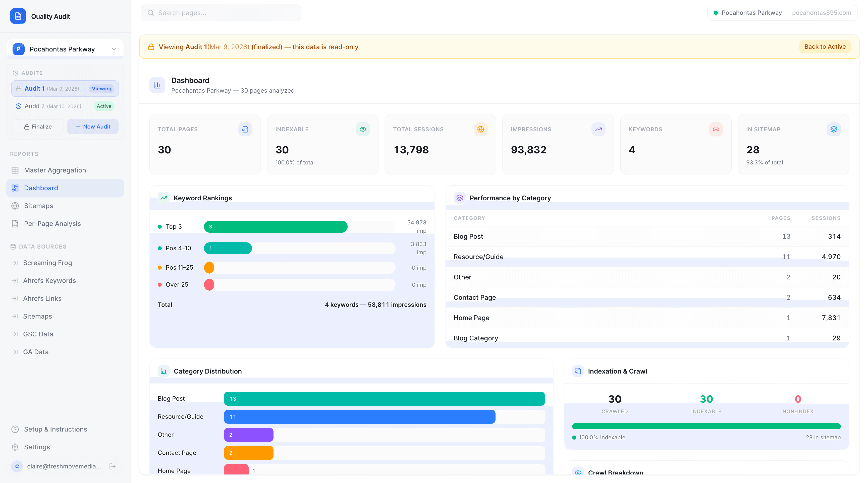Open Sitemaps under Data Sources
This screenshot has width=868, height=483.
(x=65, y=316)
